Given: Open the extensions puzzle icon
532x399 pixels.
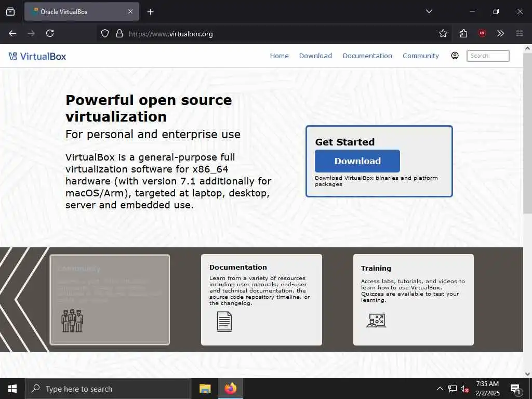Looking at the screenshot, I should (x=463, y=33).
